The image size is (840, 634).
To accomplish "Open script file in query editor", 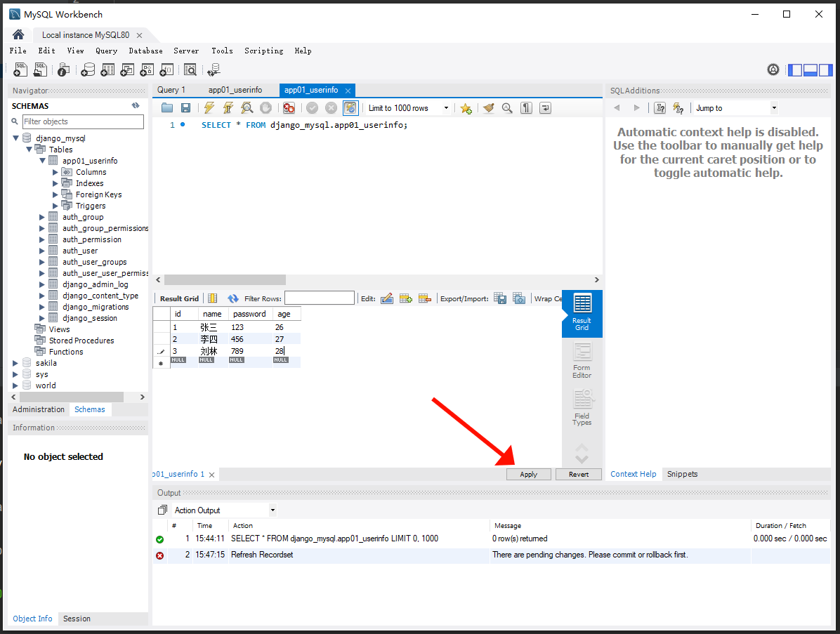I will [x=167, y=108].
